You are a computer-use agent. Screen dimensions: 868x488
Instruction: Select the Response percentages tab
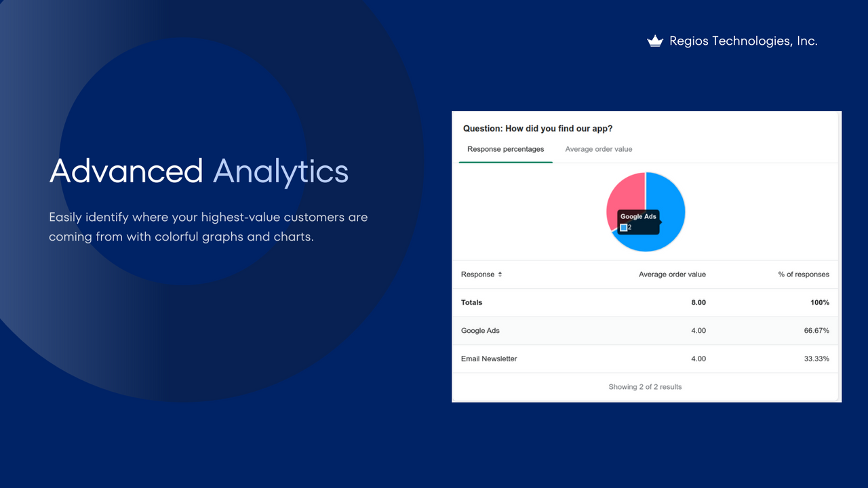pos(505,149)
